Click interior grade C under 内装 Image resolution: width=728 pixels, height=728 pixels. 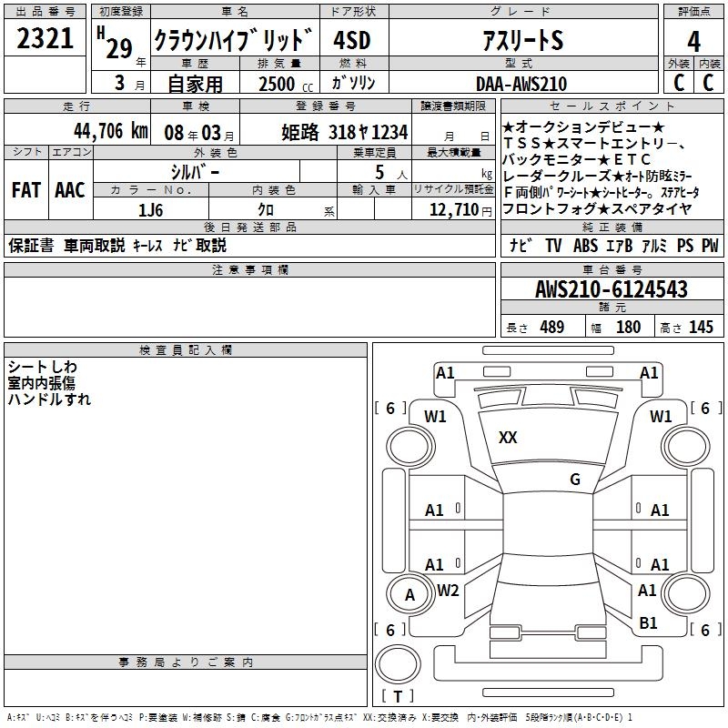point(708,83)
